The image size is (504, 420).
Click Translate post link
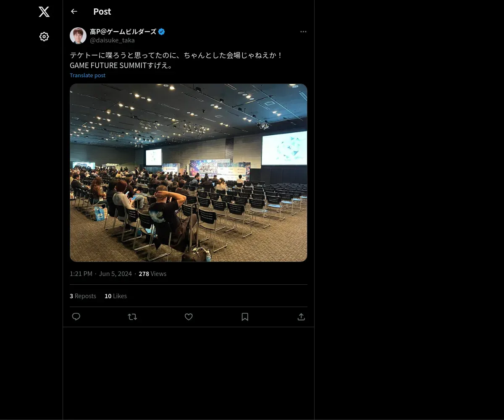[x=87, y=75]
